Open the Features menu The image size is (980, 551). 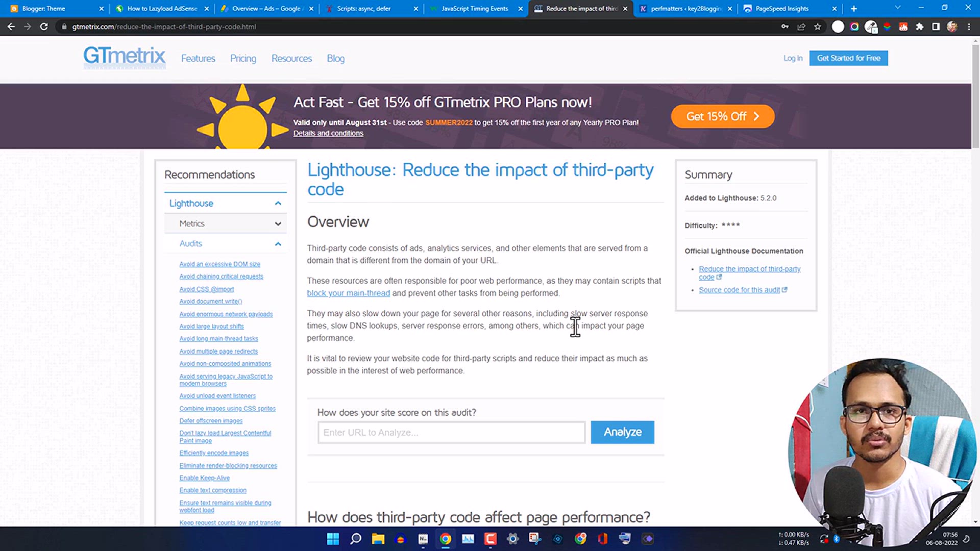(198, 59)
